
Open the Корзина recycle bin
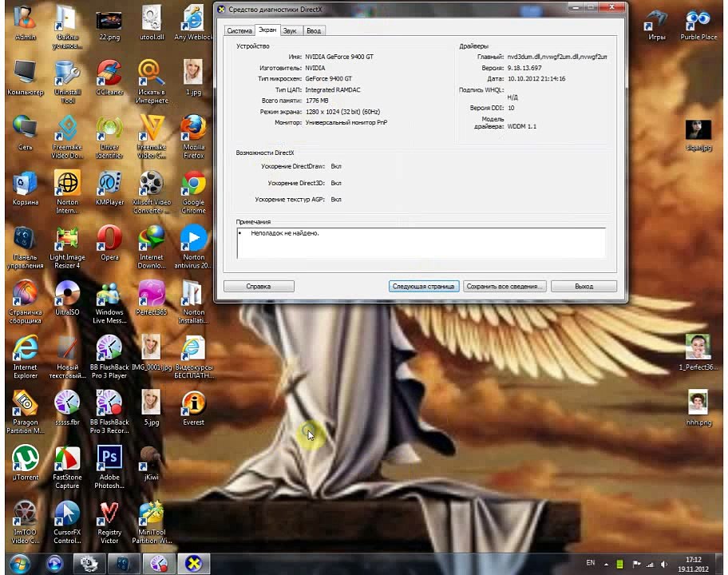click(25, 187)
